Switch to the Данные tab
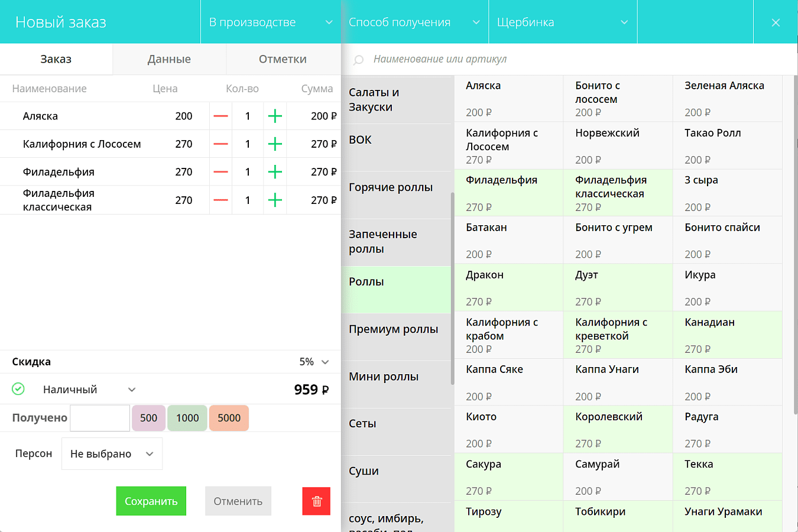Screen dimensions: 798x532 click(x=169, y=59)
